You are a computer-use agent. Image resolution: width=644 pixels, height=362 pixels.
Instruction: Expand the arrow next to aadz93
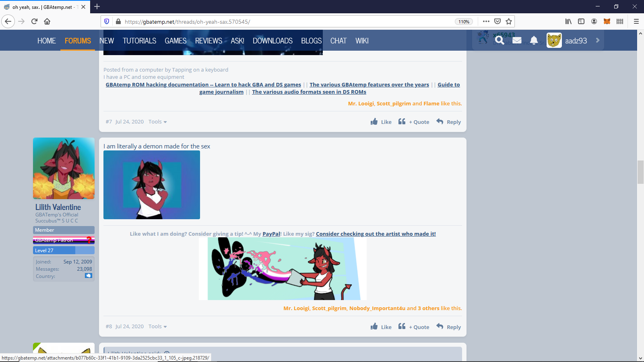click(598, 40)
